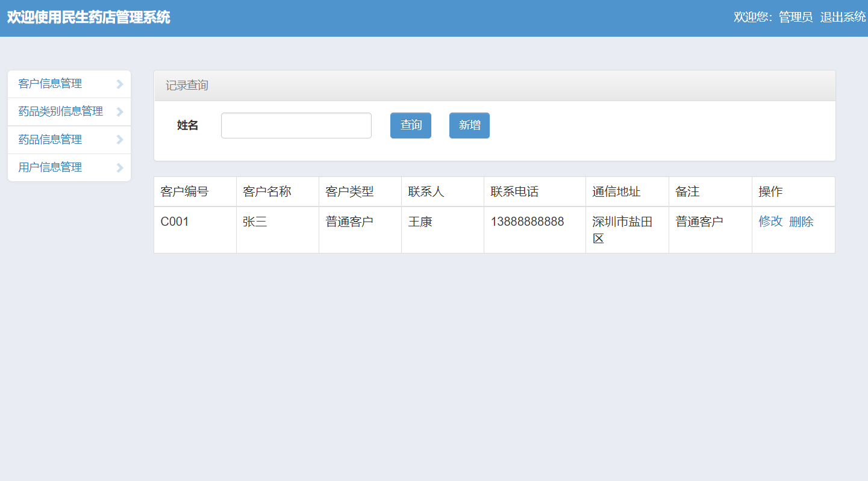Expand chevron next to 用户信息管理
The width and height of the screenshot is (868, 481).
pos(120,168)
